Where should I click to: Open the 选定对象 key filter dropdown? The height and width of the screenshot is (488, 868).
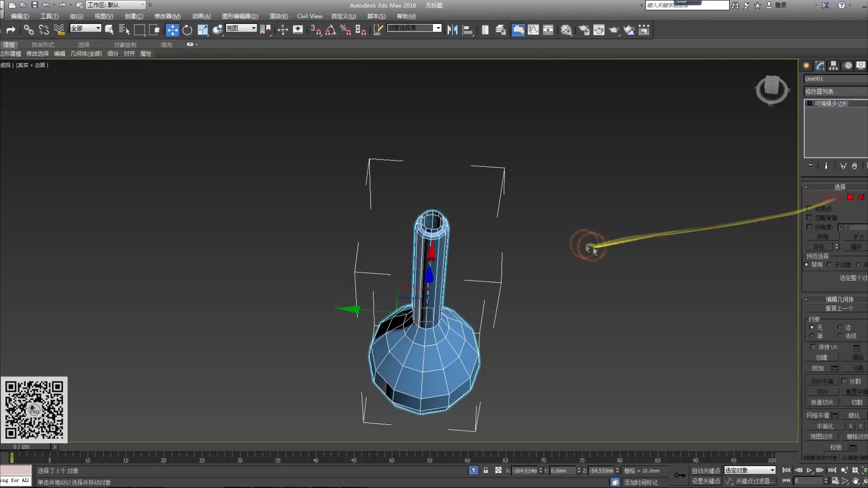click(750, 470)
